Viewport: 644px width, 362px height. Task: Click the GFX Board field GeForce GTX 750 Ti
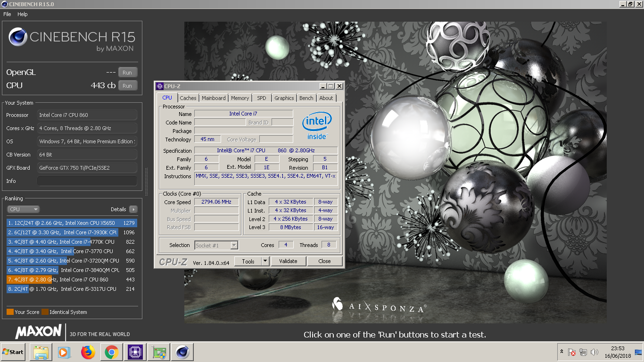coord(87,168)
